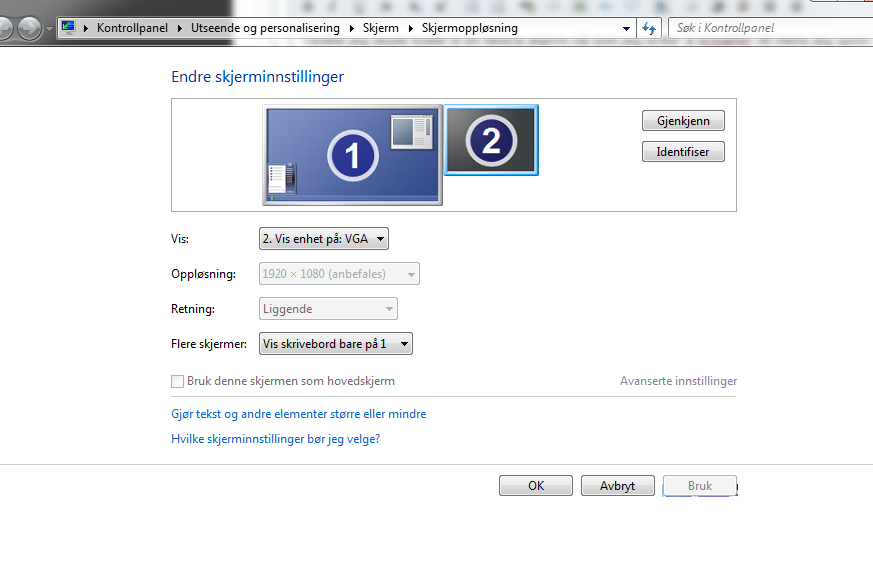Screen dimensions: 873x564
Task: Click the Control Panel icon in address bar
Action: (x=68, y=28)
